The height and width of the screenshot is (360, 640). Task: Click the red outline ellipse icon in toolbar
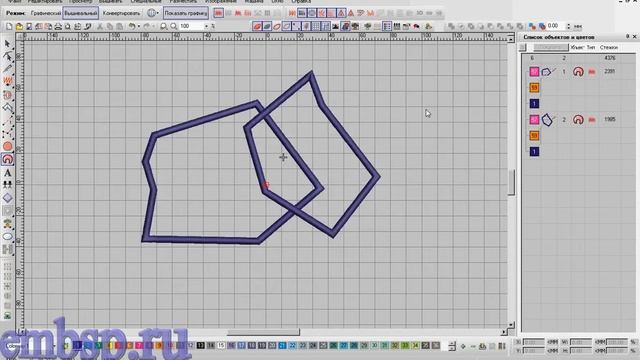[277, 27]
